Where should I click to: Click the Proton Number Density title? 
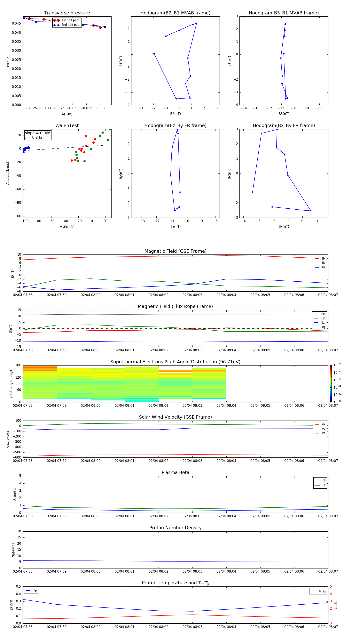(175, 528)
